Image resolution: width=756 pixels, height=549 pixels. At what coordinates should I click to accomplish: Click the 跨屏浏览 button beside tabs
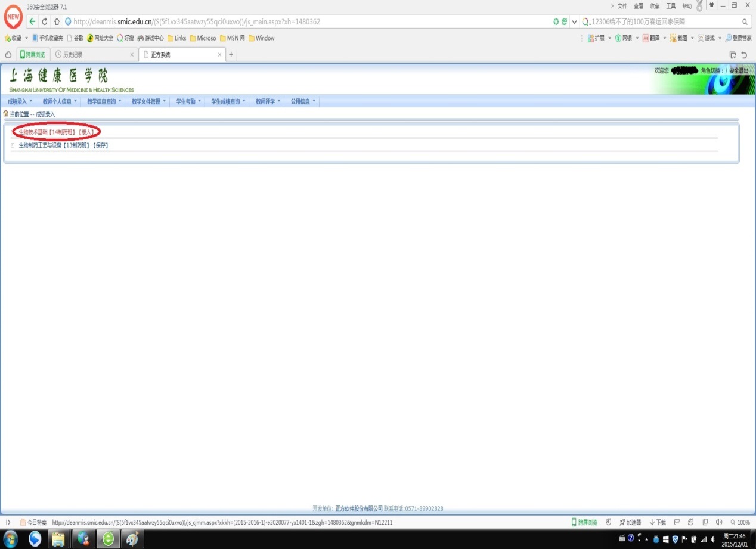(33, 55)
